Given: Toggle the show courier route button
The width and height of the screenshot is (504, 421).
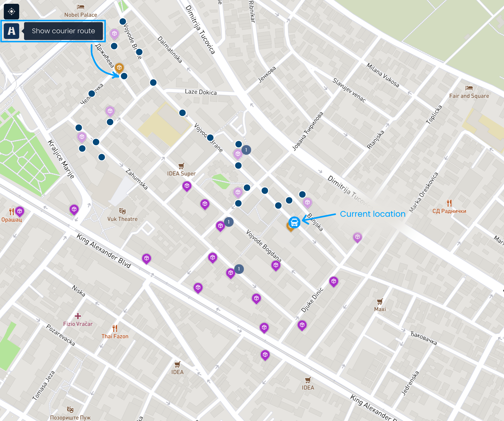Looking at the screenshot, I should point(11,31).
